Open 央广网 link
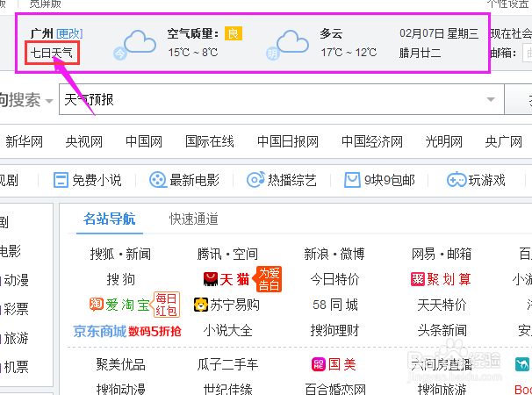 pos(504,142)
